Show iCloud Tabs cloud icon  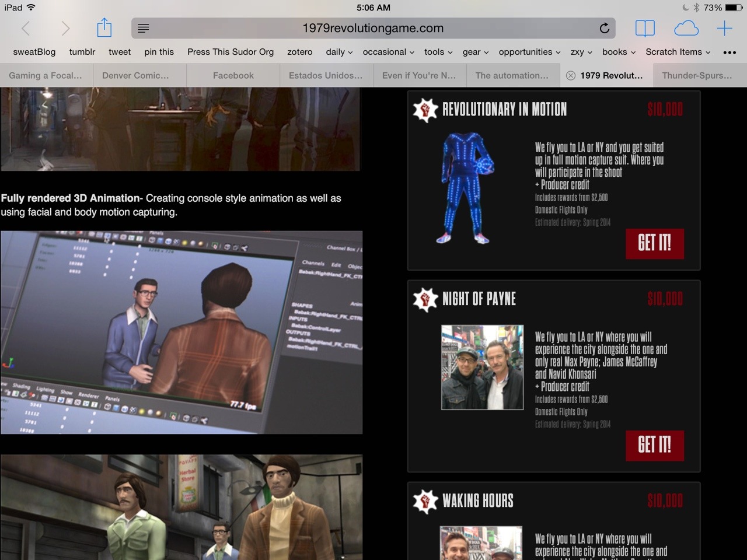[x=686, y=28]
